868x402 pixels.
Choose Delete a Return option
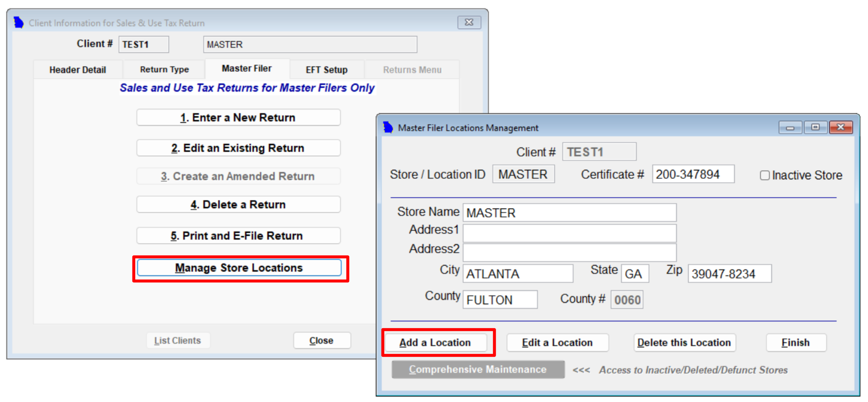238,205
